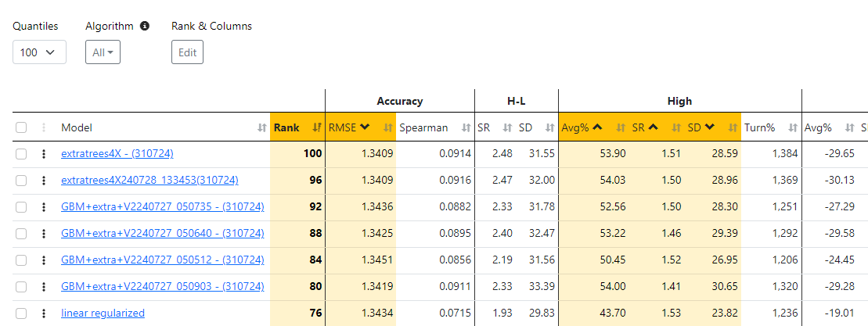Sort by High SR column arrows

tap(676, 127)
